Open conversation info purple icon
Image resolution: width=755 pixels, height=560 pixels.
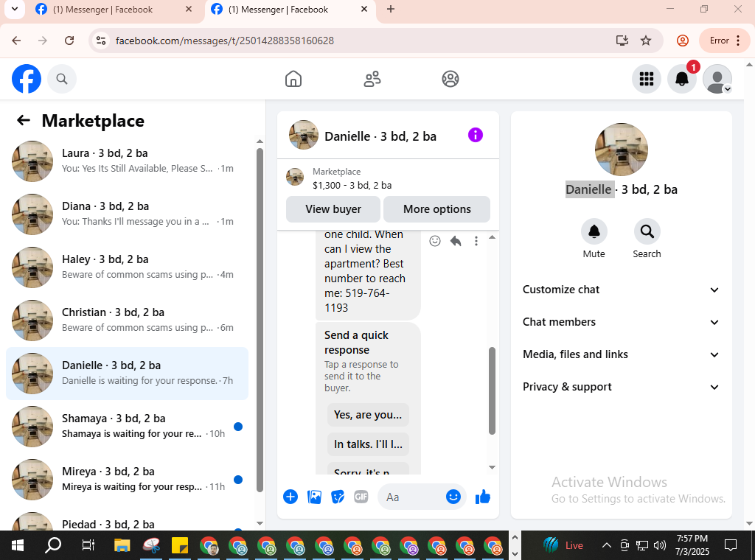(x=476, y=135)
